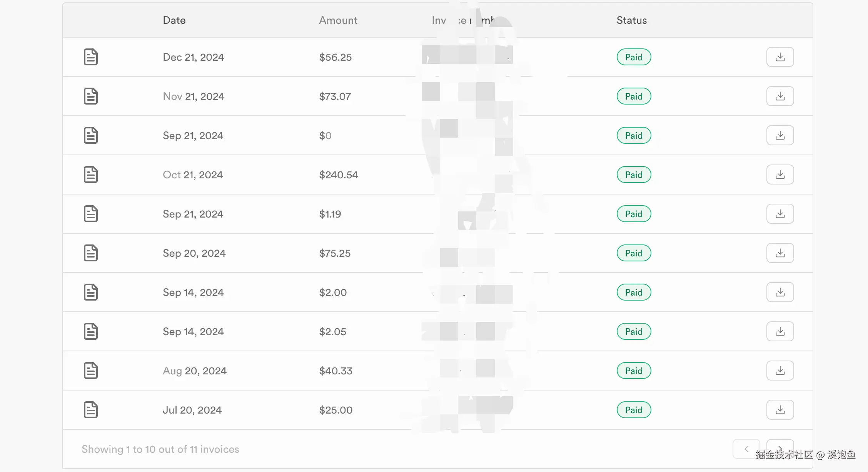This screenshot has height=472, width=868.
Task: Click document icon for Aug 20, 2024 invoice
Action: pos(91,371)
